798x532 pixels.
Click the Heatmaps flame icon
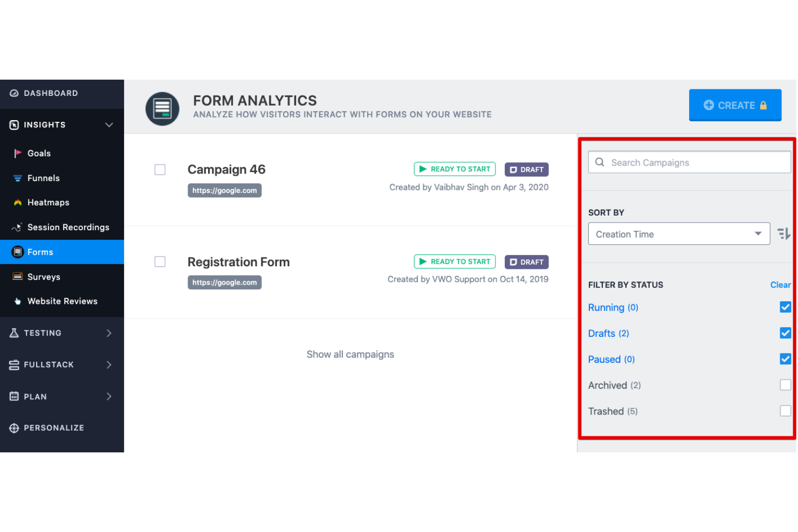click(18, 203)
